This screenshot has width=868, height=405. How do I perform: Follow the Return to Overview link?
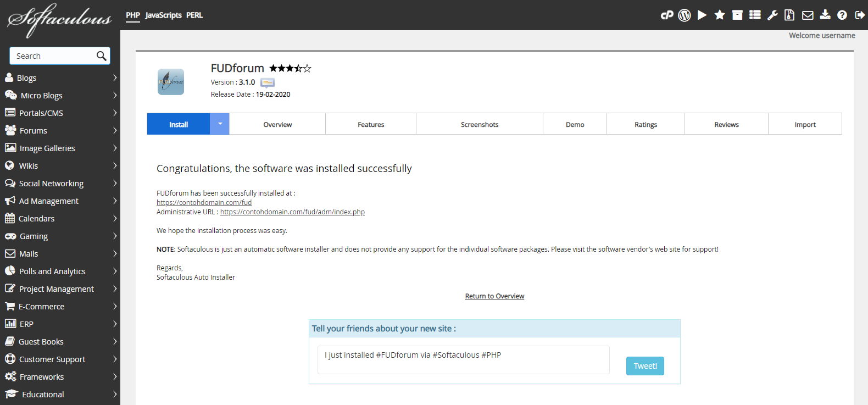coord(494,296)
